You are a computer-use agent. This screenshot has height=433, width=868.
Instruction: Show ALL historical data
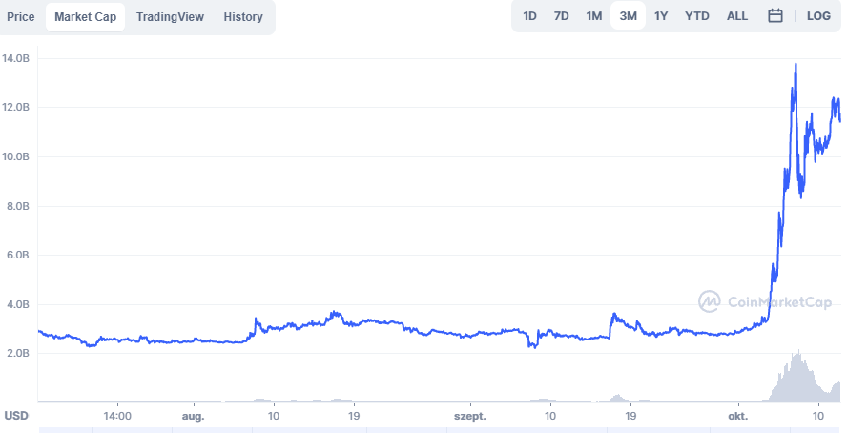(736, 16)
